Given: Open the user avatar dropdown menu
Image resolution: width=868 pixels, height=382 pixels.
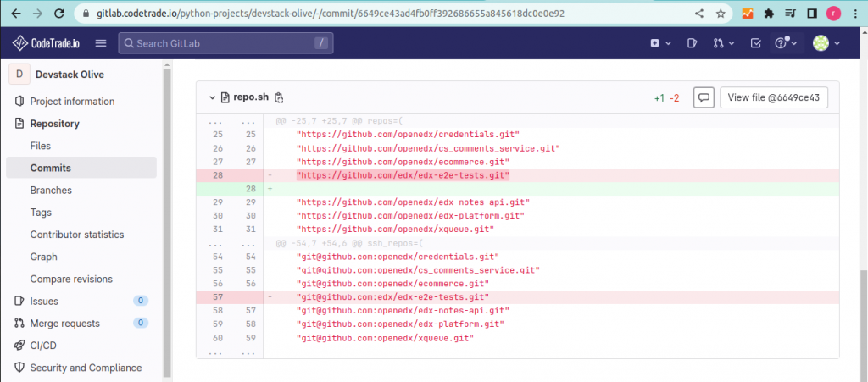Looking at the screenshot, I should [x=826, y=43].
